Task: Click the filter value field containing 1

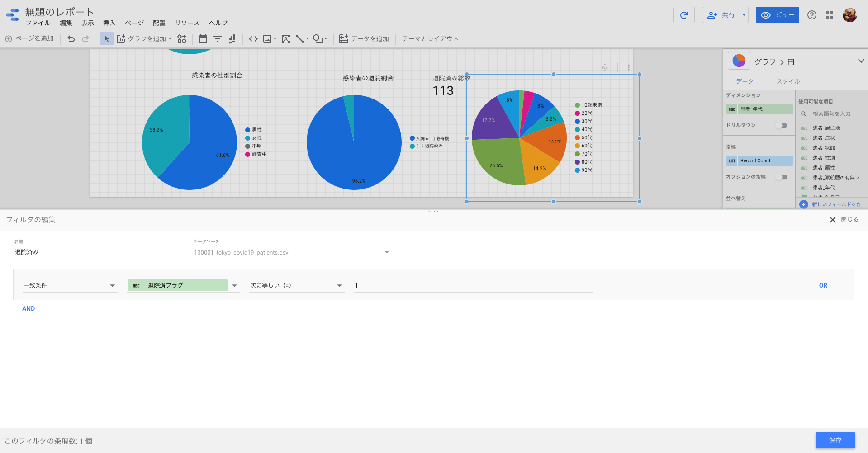Action: click(x=474, y=286)
